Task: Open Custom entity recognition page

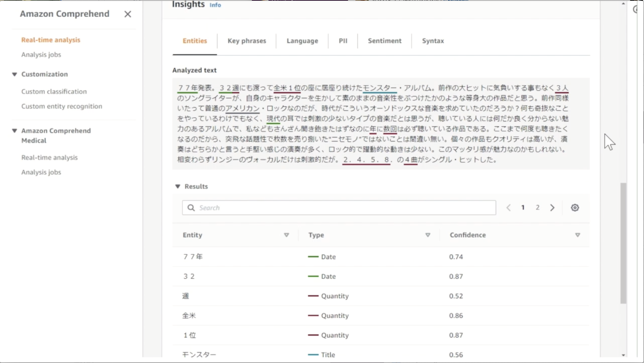Action: pos(62,106)
